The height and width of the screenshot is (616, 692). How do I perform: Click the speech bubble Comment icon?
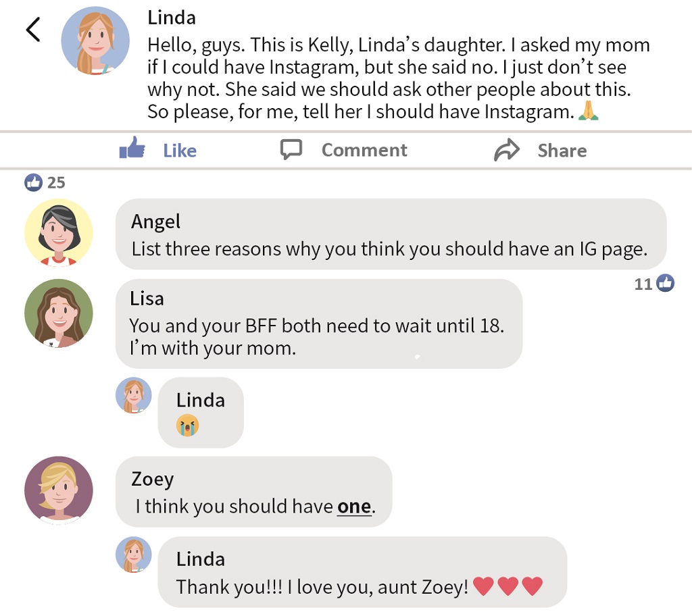[291, 149]
